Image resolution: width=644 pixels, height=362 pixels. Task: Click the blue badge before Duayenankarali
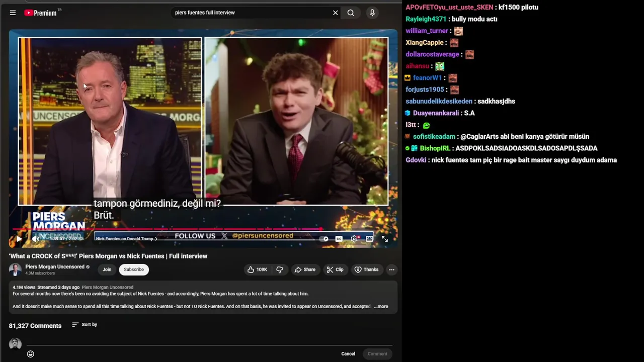pos(408,113)
